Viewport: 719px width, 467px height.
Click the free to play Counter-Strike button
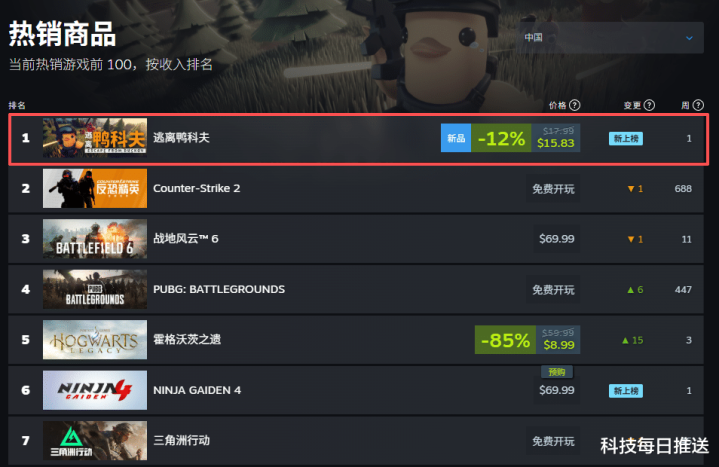553,189
